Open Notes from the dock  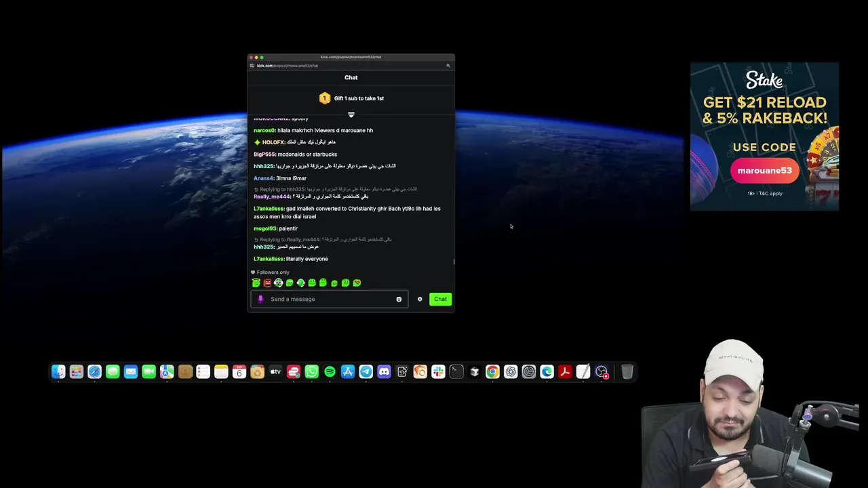coord(221,371)
